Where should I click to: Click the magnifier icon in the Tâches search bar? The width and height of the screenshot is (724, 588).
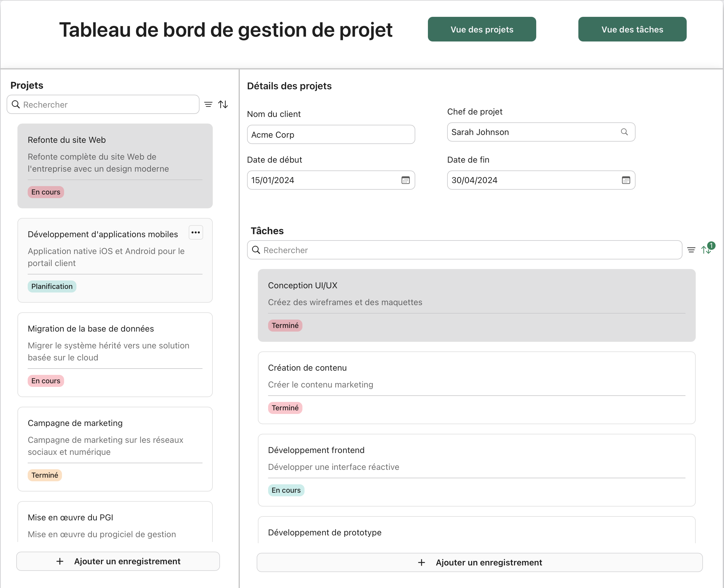coord(256,250)
